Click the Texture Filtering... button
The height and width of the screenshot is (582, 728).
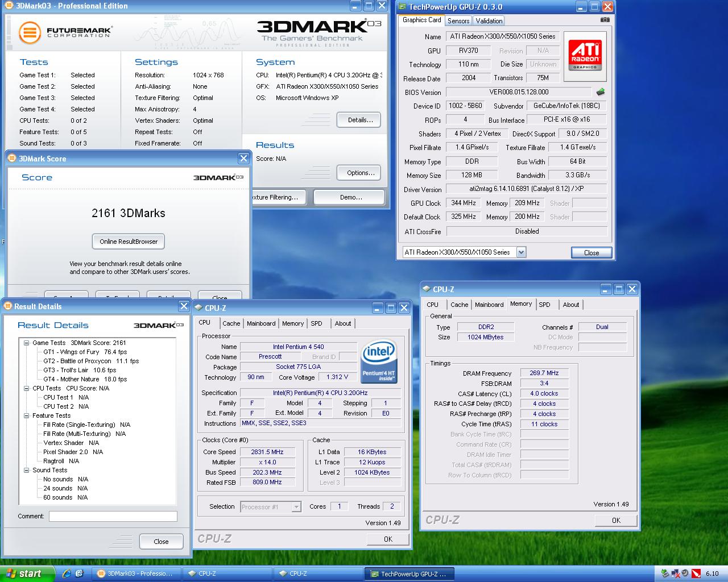278,197
